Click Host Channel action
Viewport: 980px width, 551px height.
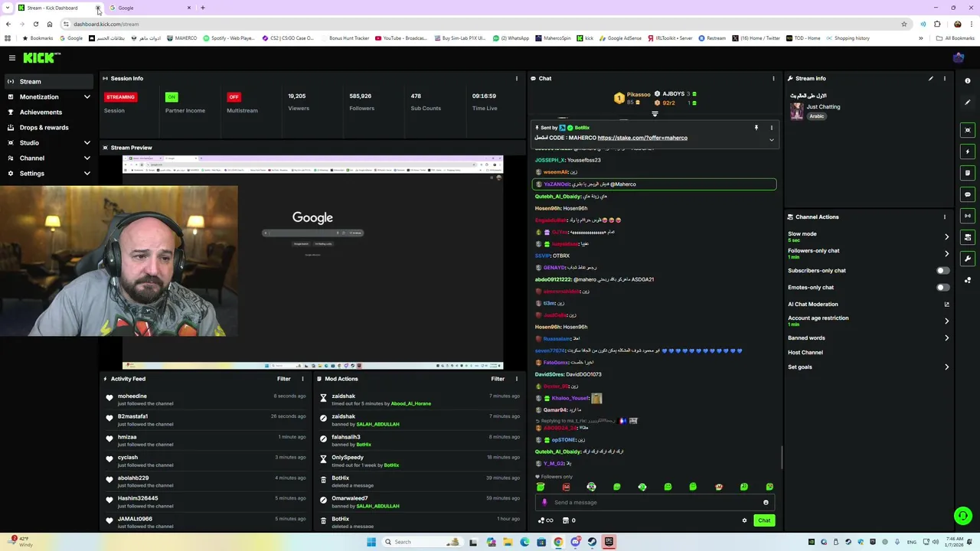click(805, 352)
